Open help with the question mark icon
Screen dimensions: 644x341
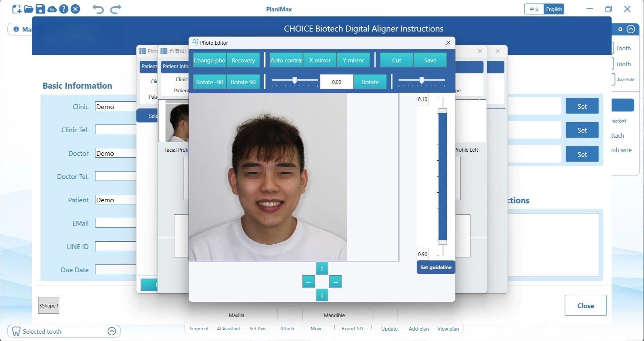coord(64,9)
